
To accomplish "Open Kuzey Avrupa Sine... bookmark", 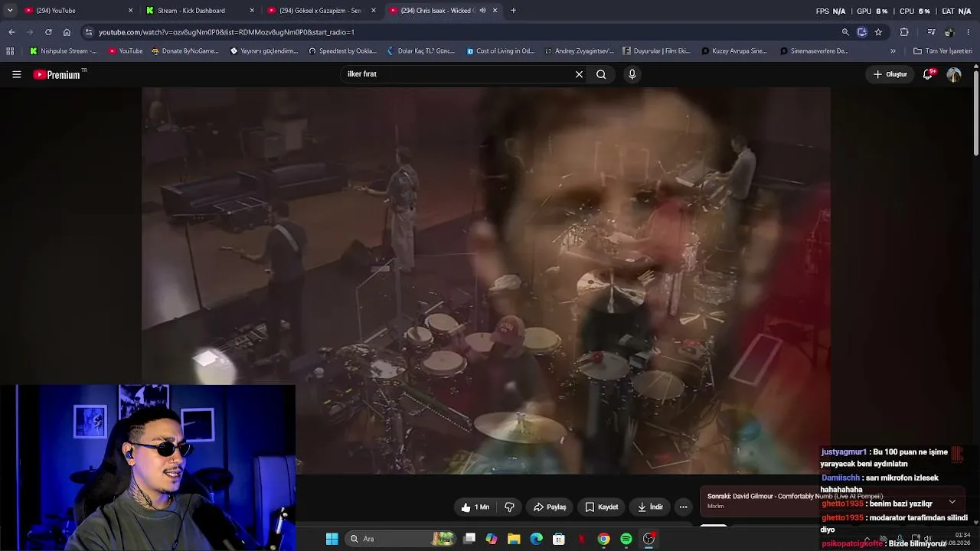I will tap(734, 51).
